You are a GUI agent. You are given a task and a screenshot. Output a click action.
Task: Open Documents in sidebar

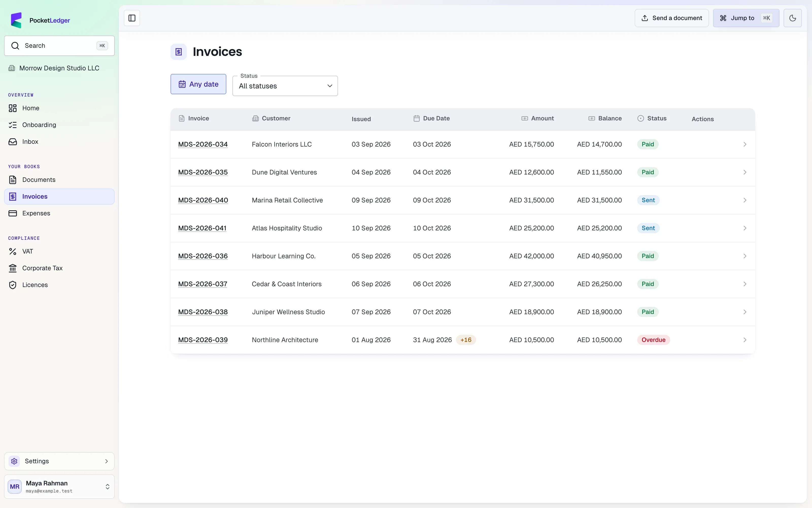(x=59, y=180)
